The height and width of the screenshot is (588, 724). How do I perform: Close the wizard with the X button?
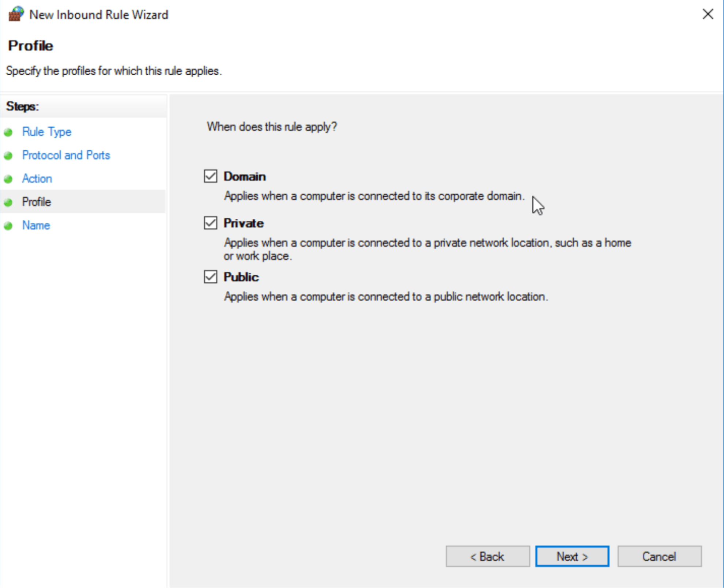tap(708, 14)
